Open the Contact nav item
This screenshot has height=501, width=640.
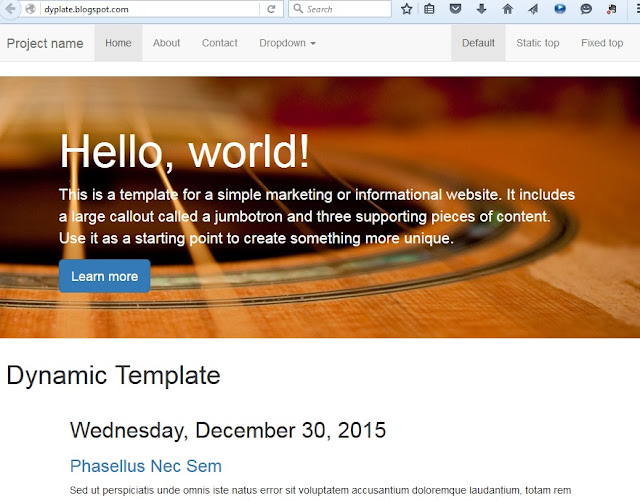point(220,43)
